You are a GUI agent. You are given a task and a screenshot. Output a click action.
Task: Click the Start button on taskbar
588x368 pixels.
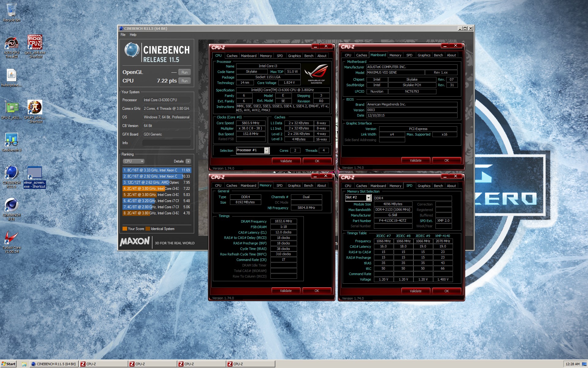[x=8, y=364]
